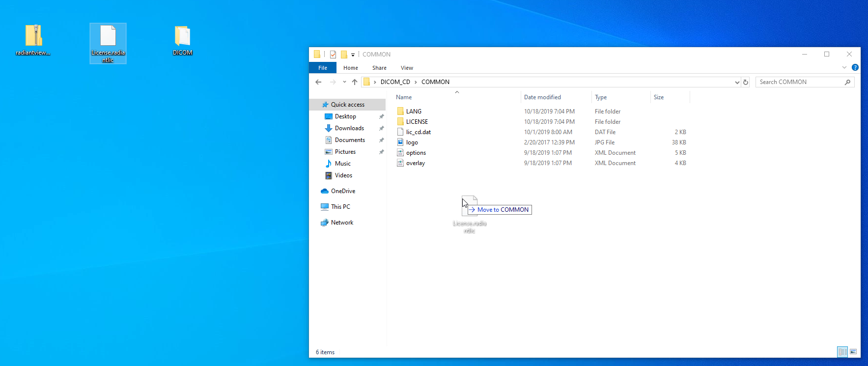Screen dimensions: 868x366
Task: Sort files by Date modified column
Action: (542, 97)
